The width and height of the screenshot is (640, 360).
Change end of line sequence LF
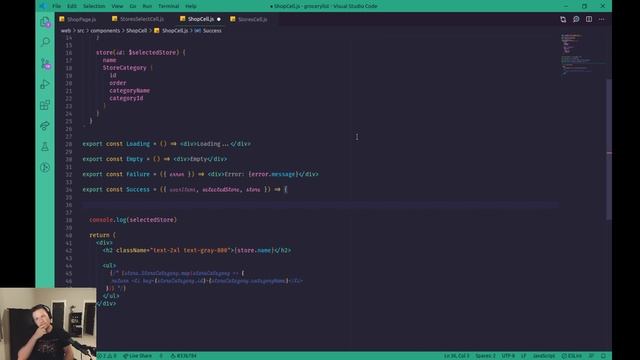pyautogui.click(x=524, y=356)
